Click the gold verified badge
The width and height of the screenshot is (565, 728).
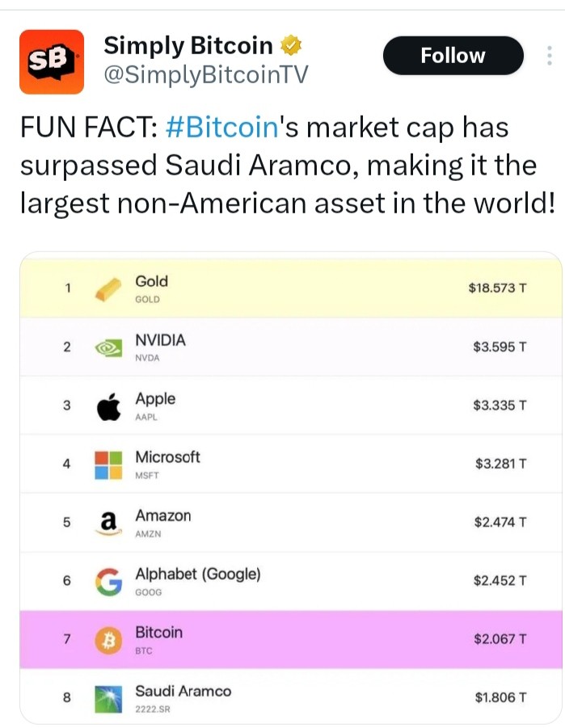291,45
